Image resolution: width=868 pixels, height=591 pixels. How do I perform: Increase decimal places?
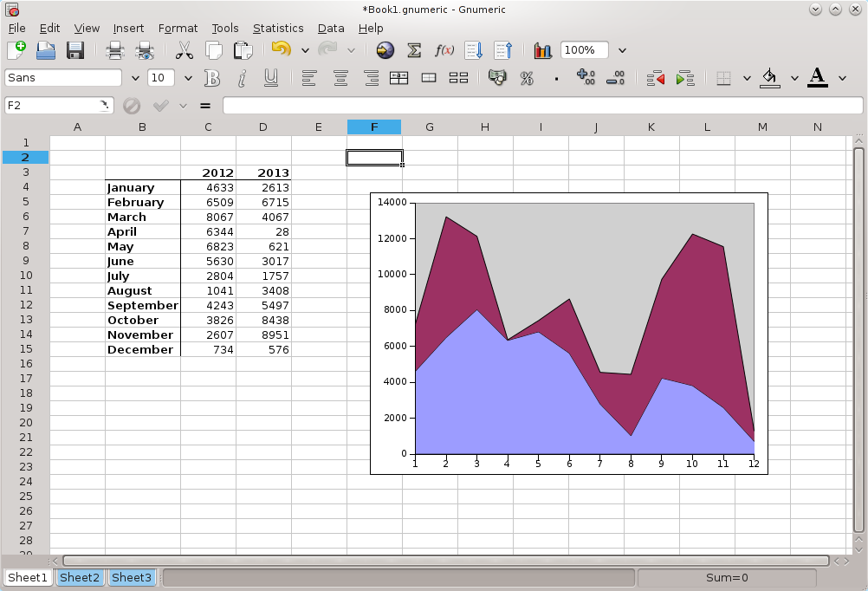point(586,78)
